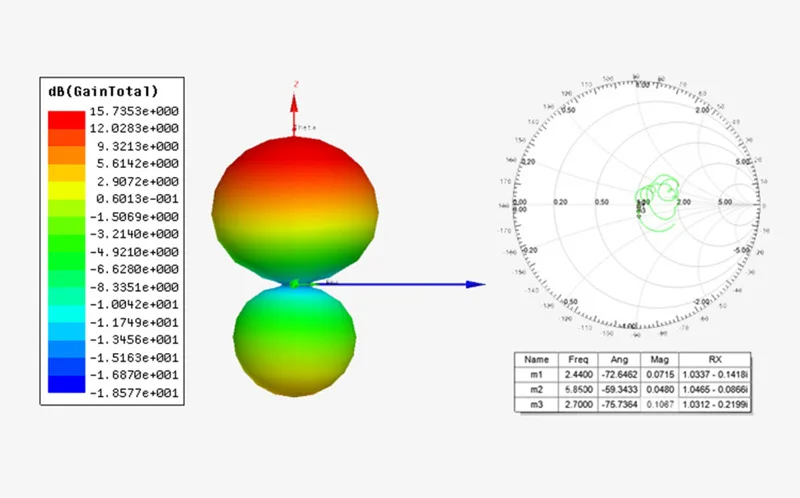This screenshot has width=800, height=498.
Task: Click angle cell -72.6462
Action: (619, 375)
